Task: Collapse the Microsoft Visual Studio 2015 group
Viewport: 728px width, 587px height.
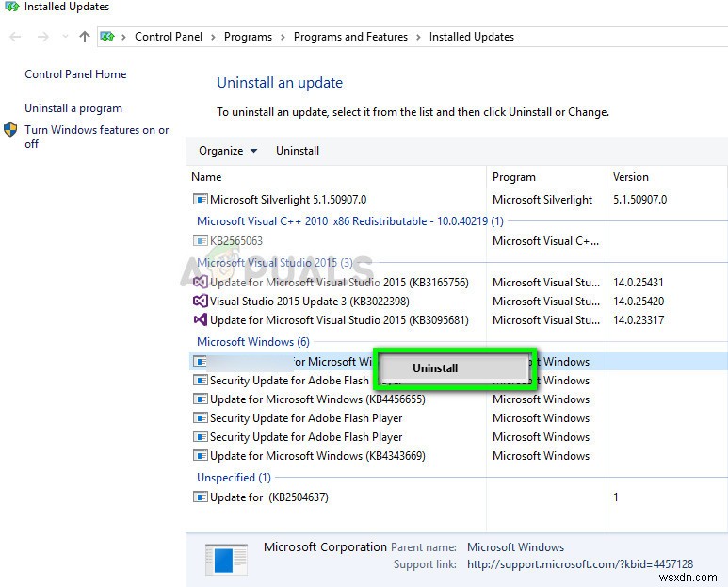Action: point(275,262)
